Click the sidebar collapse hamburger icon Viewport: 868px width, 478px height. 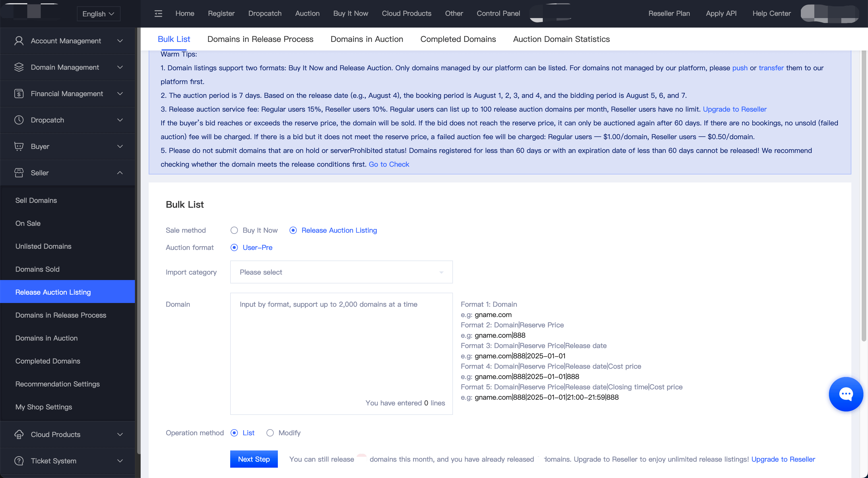158,13
